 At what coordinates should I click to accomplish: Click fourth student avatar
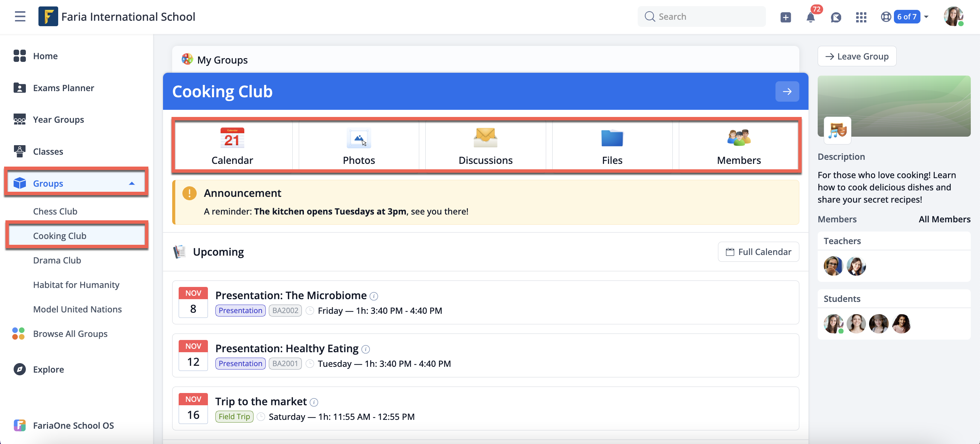click(x=901, y=324)
